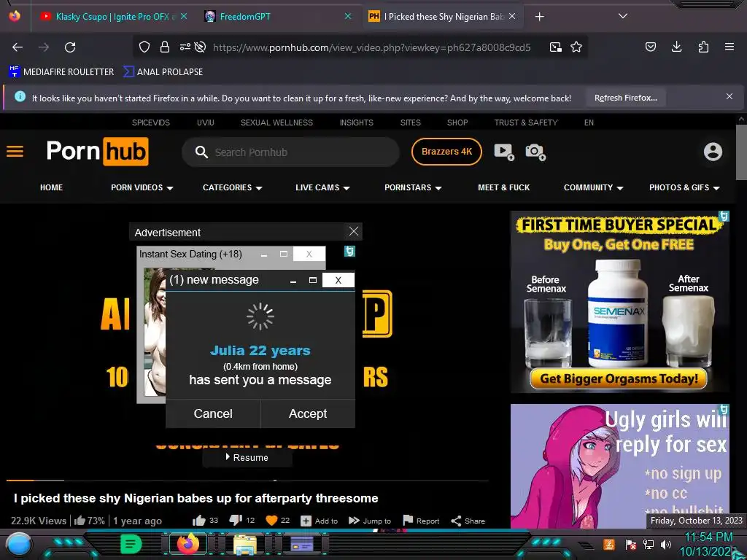Click Add to playlist button
Screen dimensions: 747x560
tap(320, 521)
